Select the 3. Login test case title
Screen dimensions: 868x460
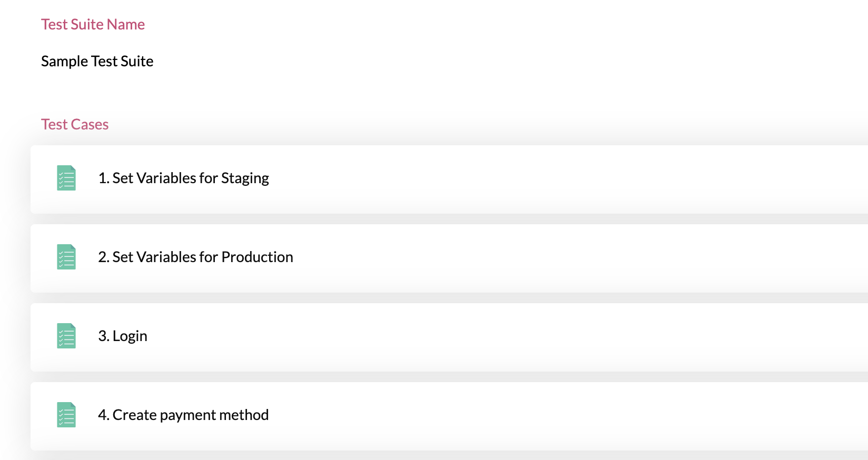tap(123, 336)
